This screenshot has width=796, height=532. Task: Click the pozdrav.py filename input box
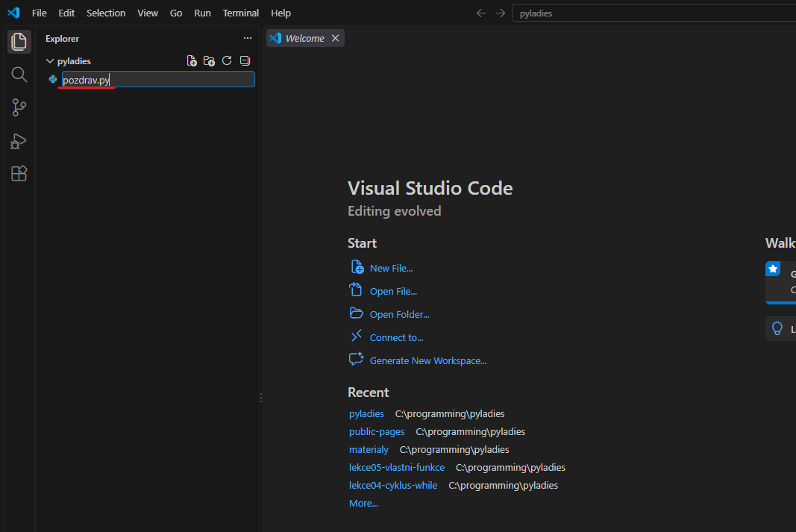pos(158,79)
